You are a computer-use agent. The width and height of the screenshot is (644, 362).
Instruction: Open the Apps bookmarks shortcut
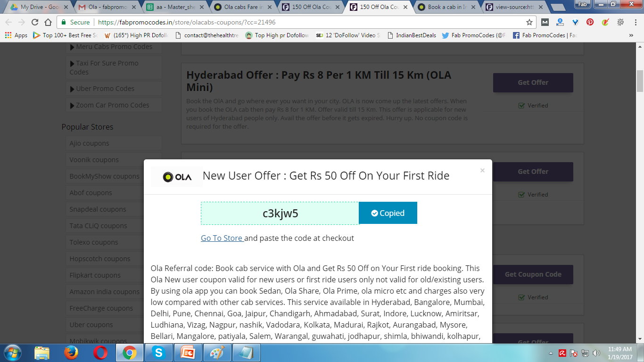coord(16,35)
